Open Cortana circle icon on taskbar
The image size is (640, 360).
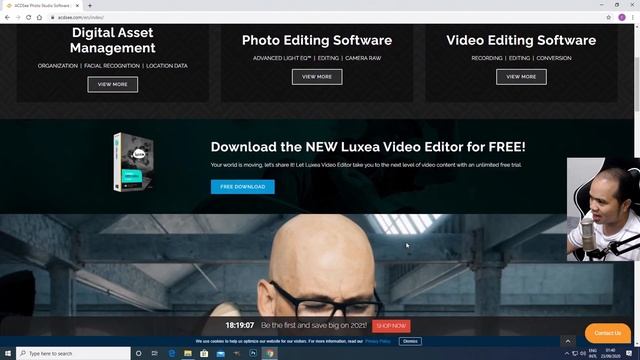[x=138, y=353]
